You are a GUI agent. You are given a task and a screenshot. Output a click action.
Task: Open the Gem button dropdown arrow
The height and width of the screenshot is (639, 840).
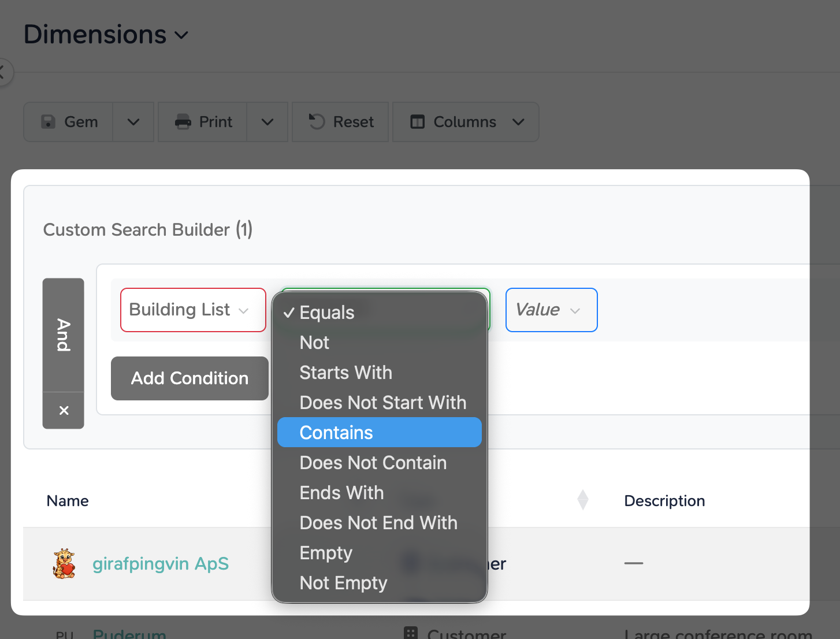coord(133,122)
